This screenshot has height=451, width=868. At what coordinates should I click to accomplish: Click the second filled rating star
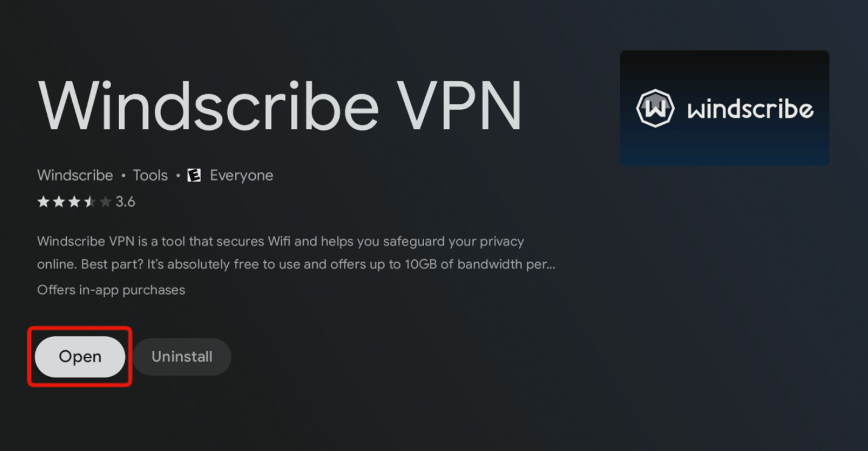point(59,202)
